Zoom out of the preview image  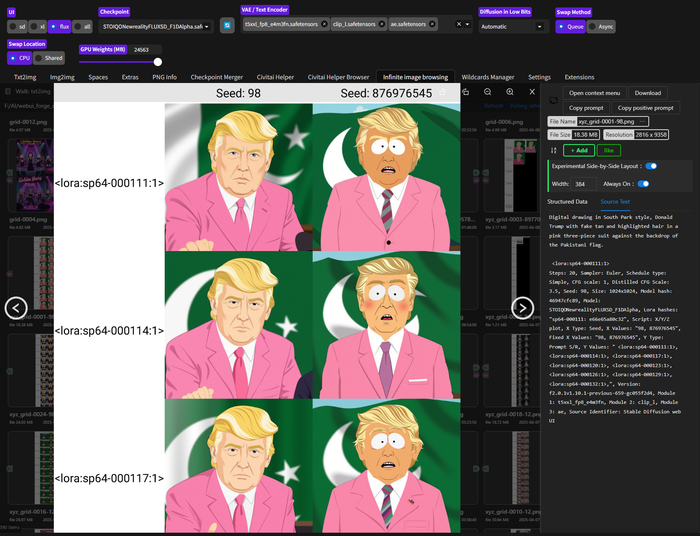[486, 92]
